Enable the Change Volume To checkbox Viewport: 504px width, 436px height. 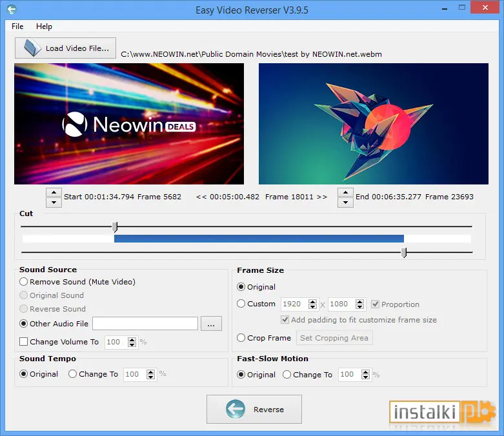coord(23,342)
